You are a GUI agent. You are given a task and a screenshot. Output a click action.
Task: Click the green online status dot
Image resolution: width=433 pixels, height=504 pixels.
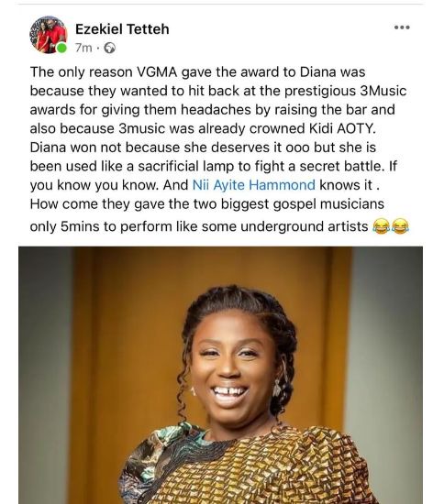pos(61,49)
